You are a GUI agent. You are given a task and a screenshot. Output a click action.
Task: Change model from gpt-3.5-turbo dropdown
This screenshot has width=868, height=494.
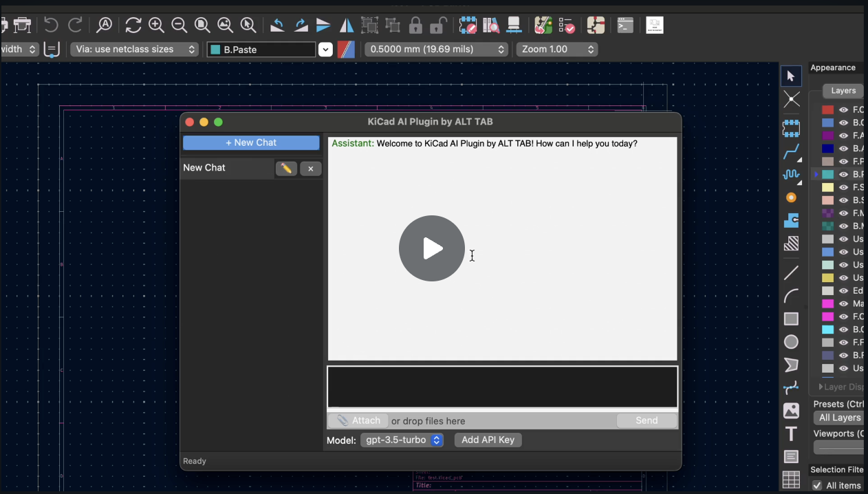(402, 440)
